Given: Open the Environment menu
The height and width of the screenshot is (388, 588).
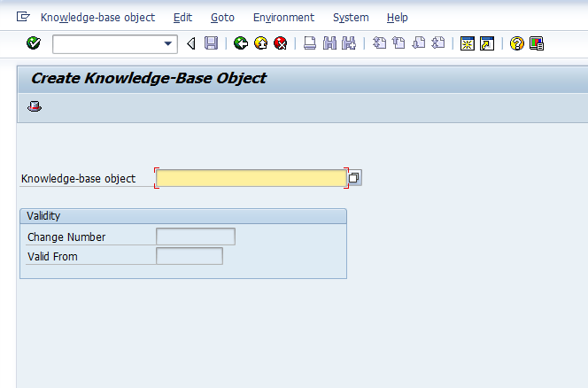Looking at the screenshot, I should 283,17.
